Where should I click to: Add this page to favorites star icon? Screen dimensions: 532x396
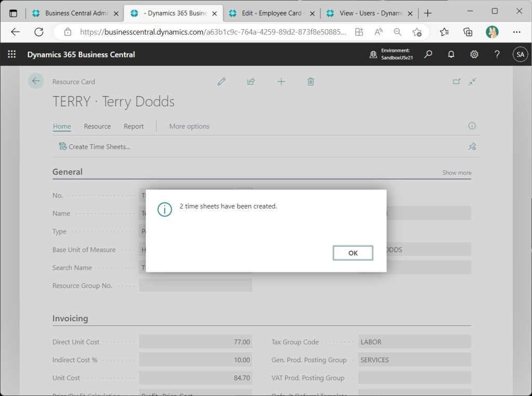coord(417,32)
